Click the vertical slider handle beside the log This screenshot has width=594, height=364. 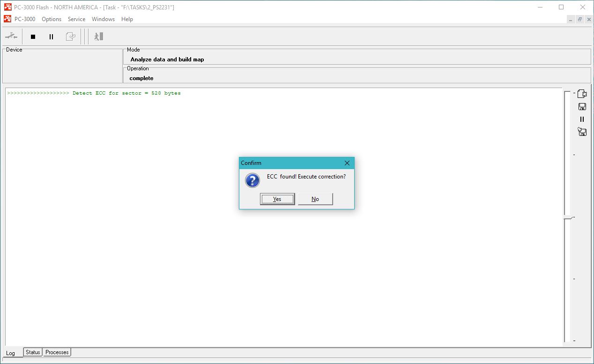coord(568,217)
